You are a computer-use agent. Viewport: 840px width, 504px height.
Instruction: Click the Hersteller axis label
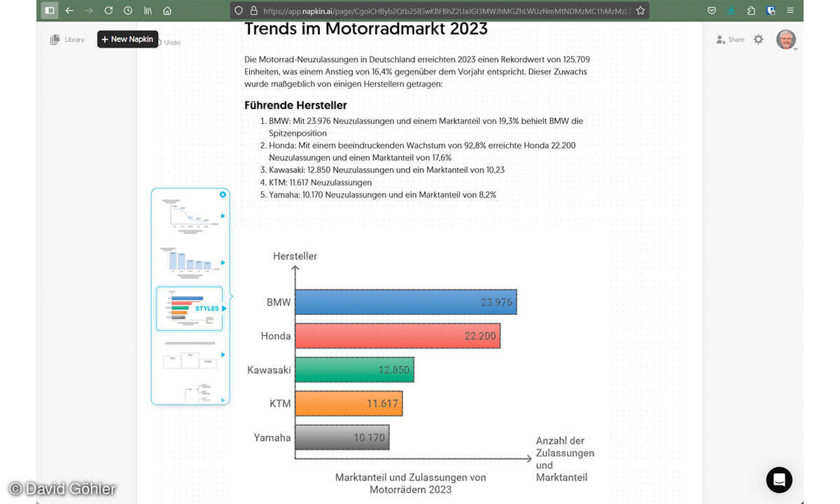click(295, 256)
